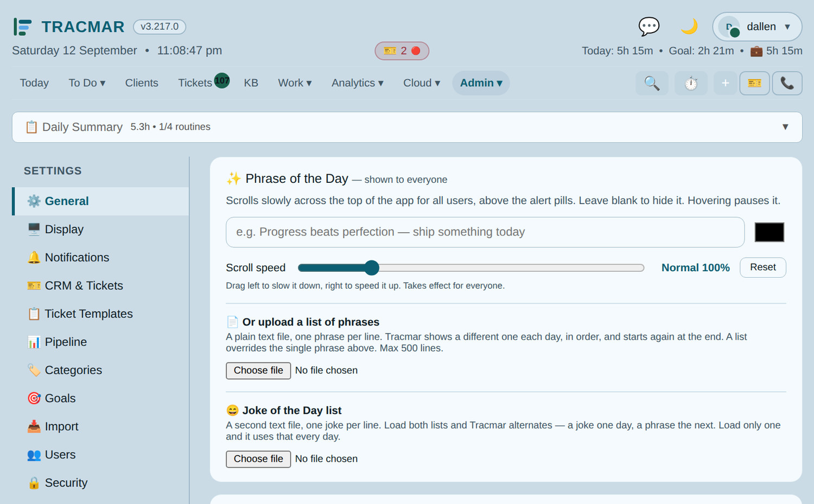
Task: Click the 'Phrase of the Day' heading
Action: coord(297,179)
